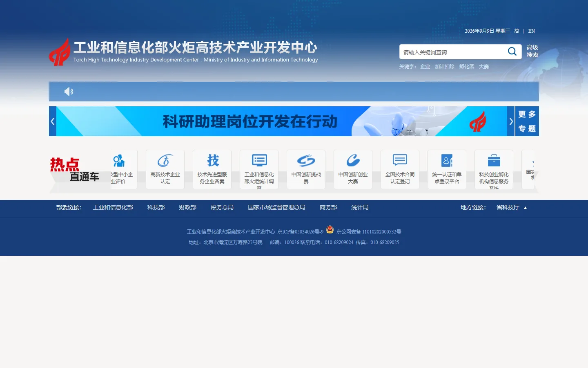588x368 pixels.
Task: Select keyword 孵化器
Action: point(467,67)
